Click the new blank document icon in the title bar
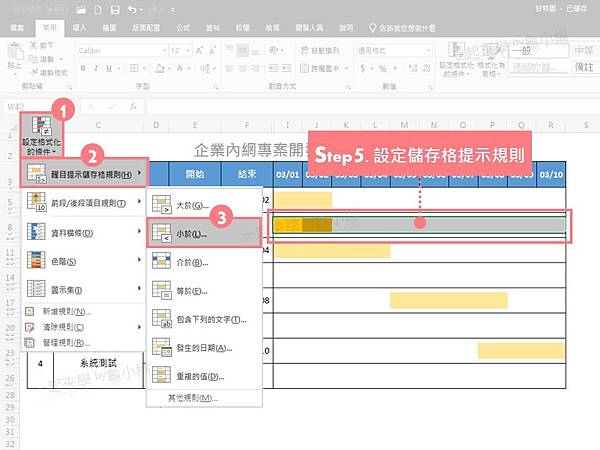The width and height of the screenshot is (600, 450). pyautogui.click(x=98, y=10)
